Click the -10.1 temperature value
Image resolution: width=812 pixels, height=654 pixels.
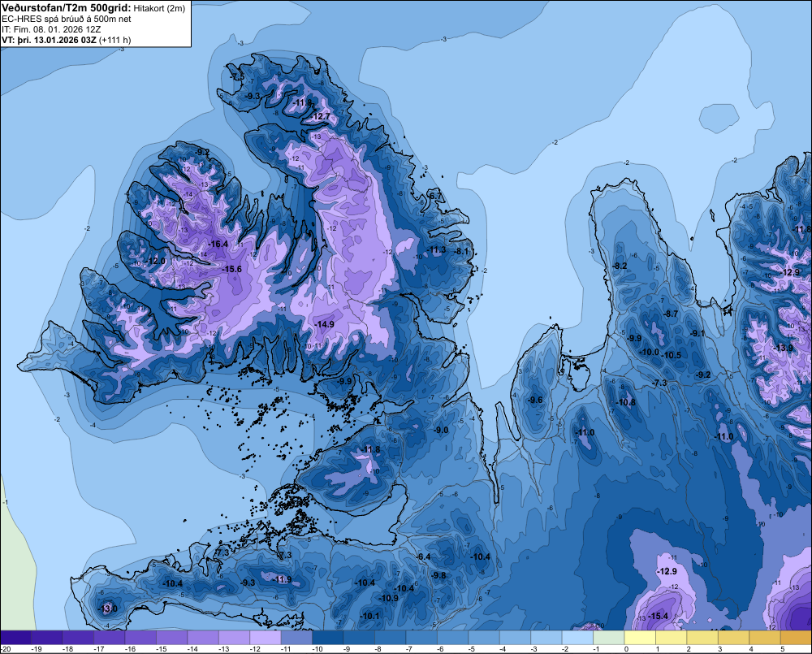coord(369,616)
